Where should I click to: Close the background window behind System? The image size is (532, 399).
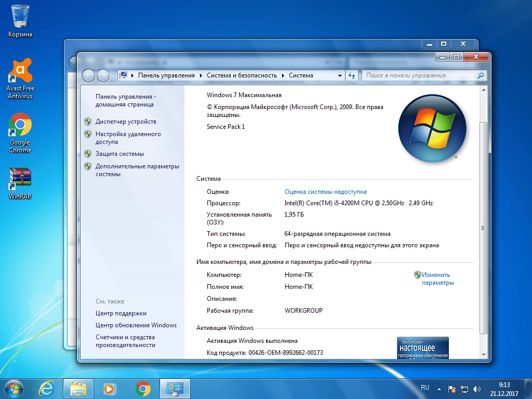463,44
